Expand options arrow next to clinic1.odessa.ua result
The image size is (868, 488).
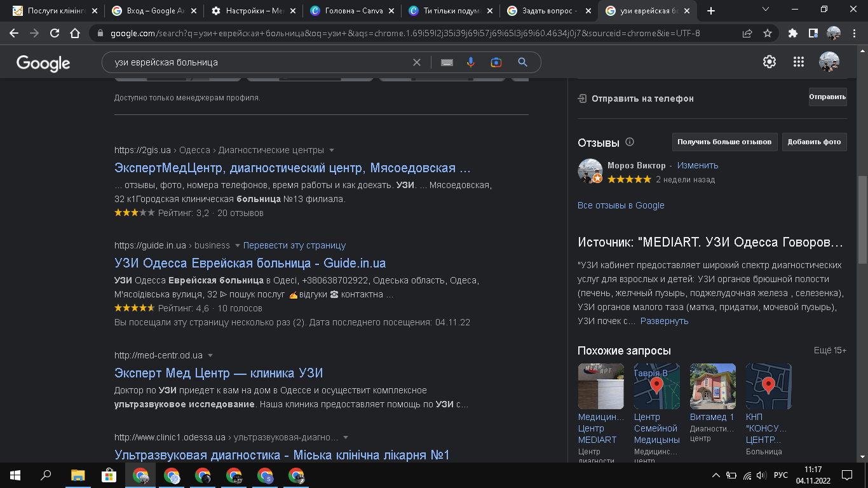pos(346,437)
